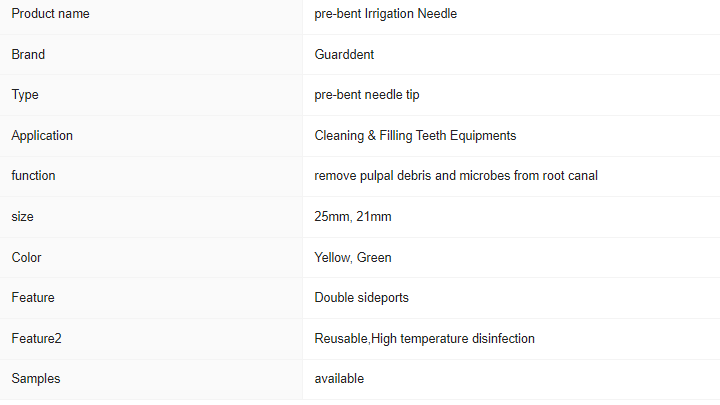The width and height of the screenshot is (720, 405).
Task: Select the 25mm, 21mm size value
Action: point(353,217)
